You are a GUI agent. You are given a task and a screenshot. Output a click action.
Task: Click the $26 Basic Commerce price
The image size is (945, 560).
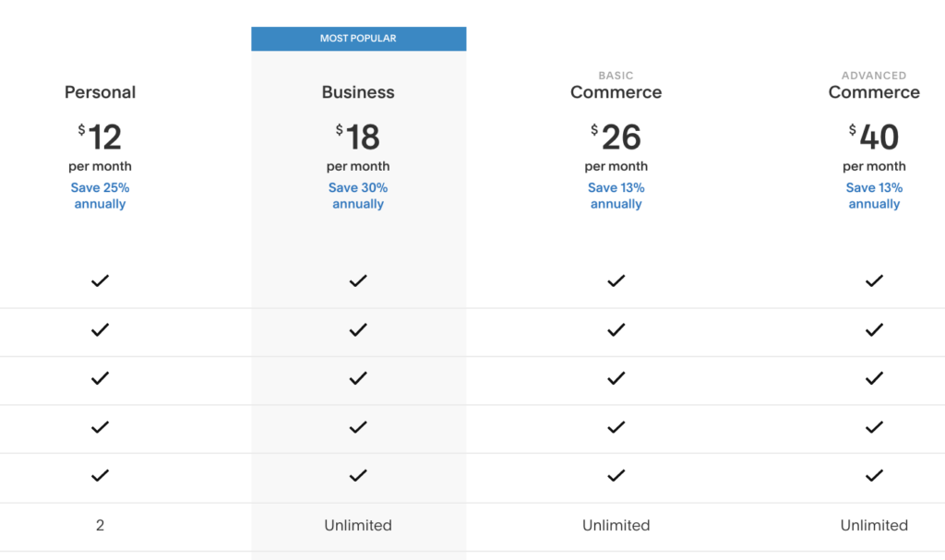click(616, 137)
